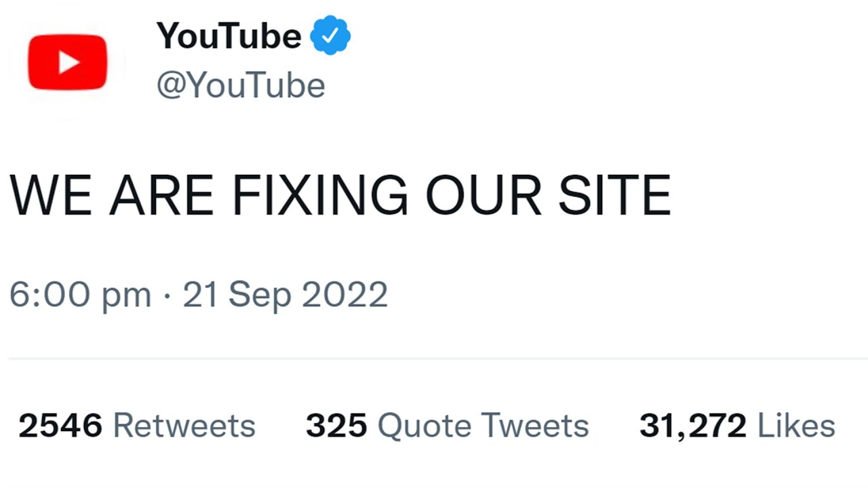Click the 2546 retweet count number
Image resolution: width=868 pixels, height=488 pixels.
[60, 426]
